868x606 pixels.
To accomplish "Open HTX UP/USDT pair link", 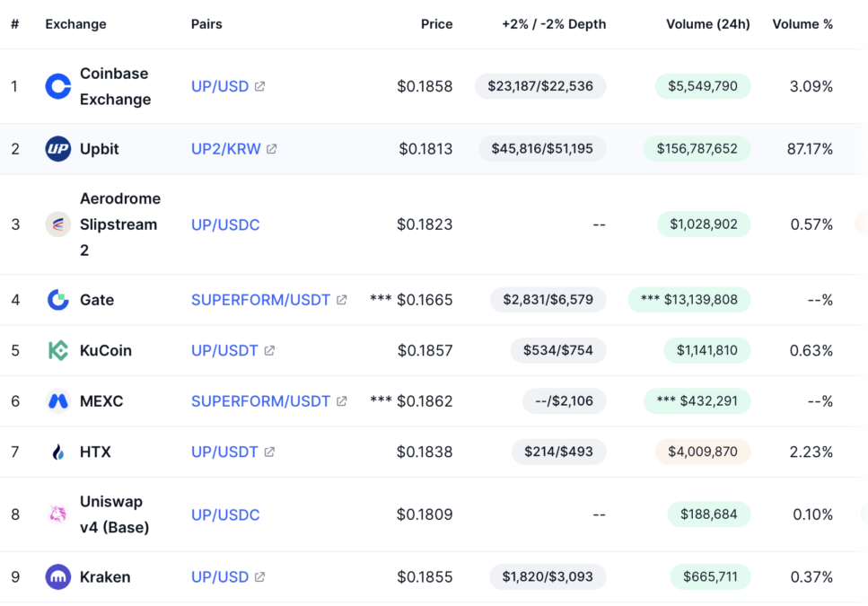I will [224, 452].
